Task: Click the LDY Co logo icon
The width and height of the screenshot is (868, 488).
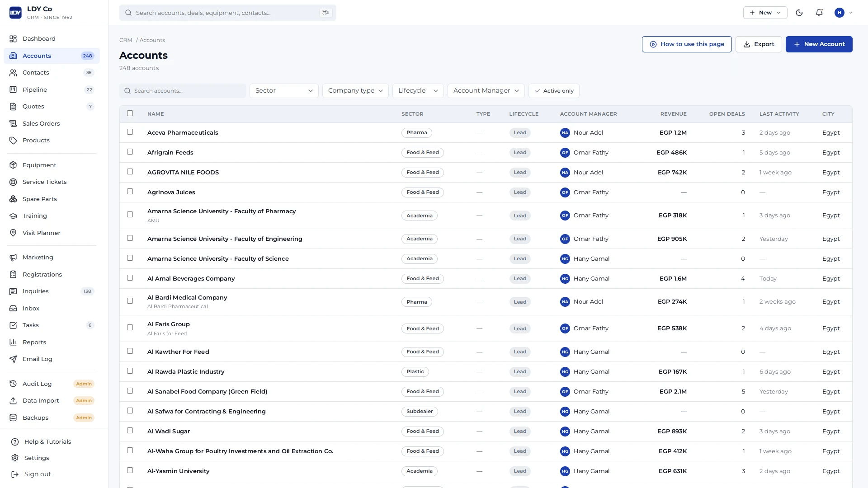Action: pos(15,13)
